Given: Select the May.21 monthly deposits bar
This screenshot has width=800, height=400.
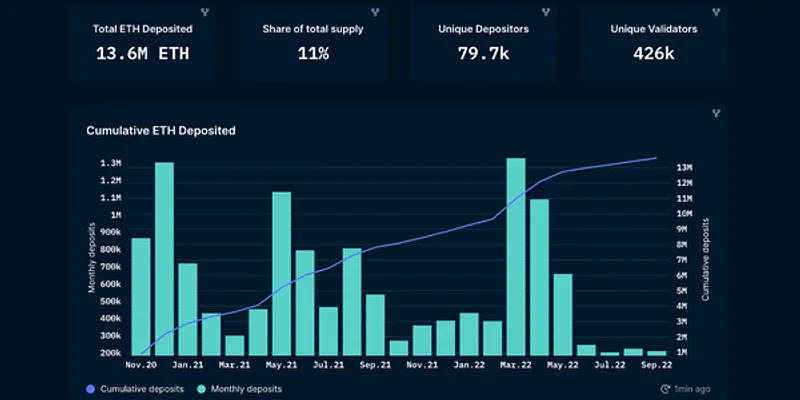Looking at the screenshot, I should click(282, 273).
